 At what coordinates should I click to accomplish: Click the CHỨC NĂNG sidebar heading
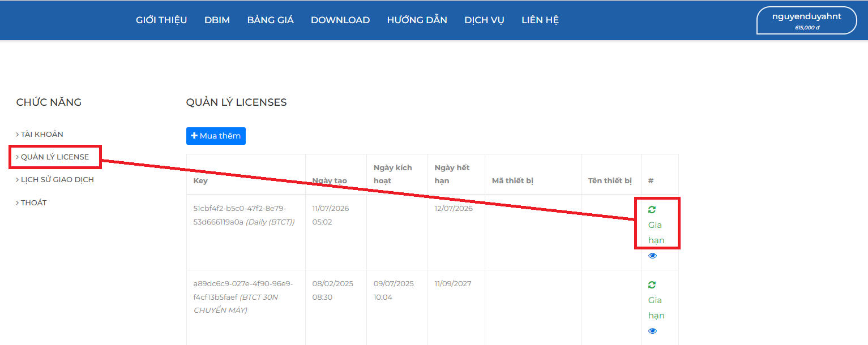tap(49, 102)
